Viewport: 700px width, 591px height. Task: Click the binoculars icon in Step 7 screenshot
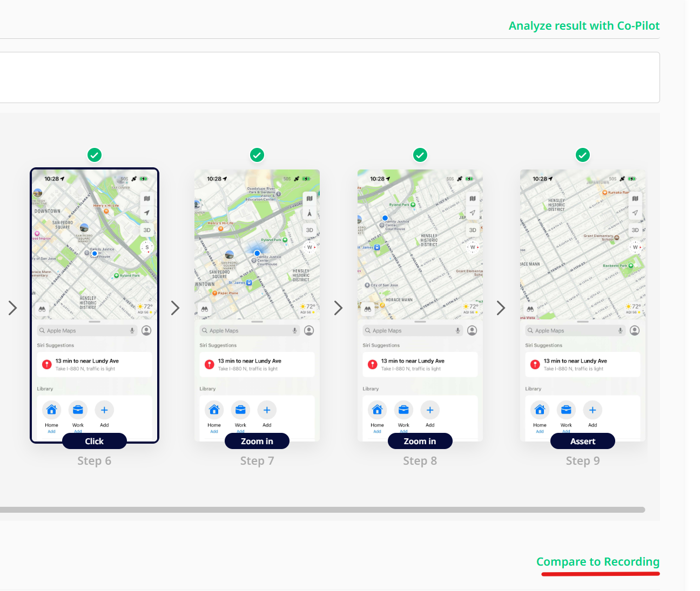[205, 309]
